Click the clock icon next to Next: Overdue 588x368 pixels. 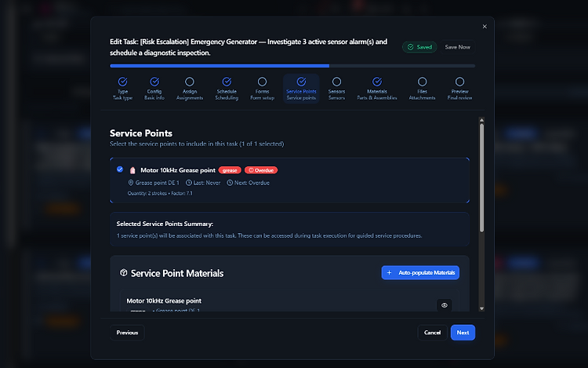pos(230,183)
